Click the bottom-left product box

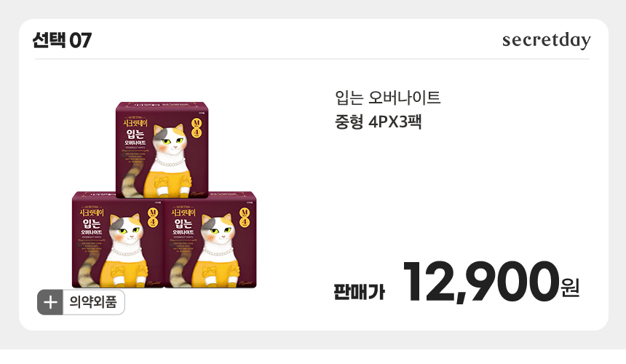pyautogui.click(x=118, y=240)
